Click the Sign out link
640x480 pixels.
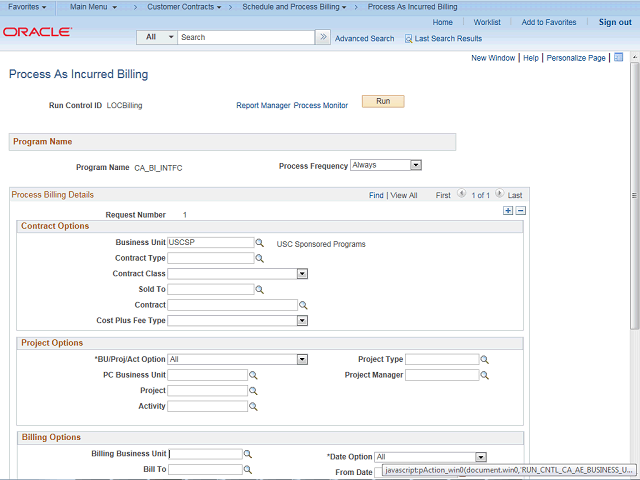(x=614, y=22)
